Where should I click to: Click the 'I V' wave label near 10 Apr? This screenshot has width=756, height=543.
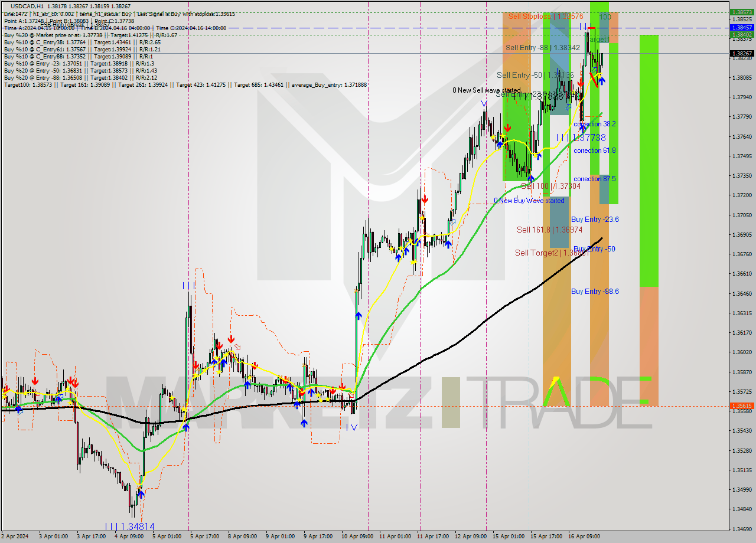pyautogui.click(x=352, y=427)
